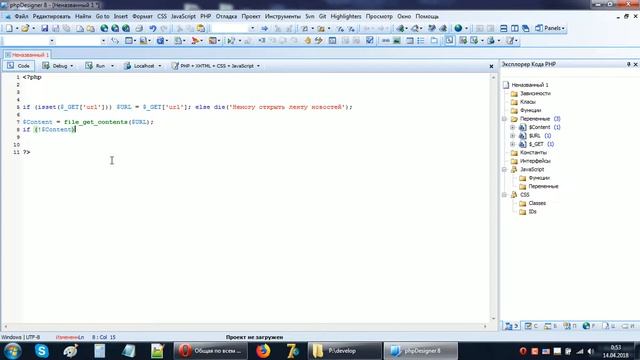Screen dimensions: 640x360
Task: Select Classes folder under CSS
Action: 533,203
